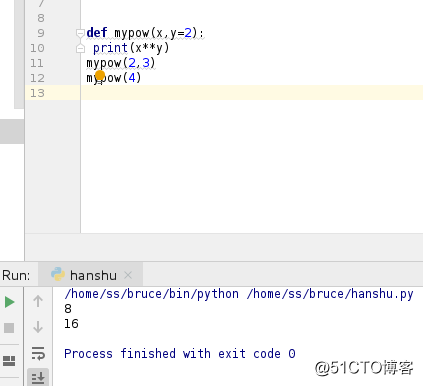Click line number 12 in gutter
423x386 pixels.
point(37,78)
